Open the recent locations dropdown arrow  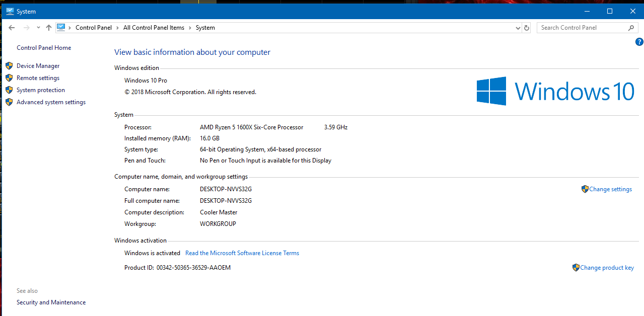38,28
